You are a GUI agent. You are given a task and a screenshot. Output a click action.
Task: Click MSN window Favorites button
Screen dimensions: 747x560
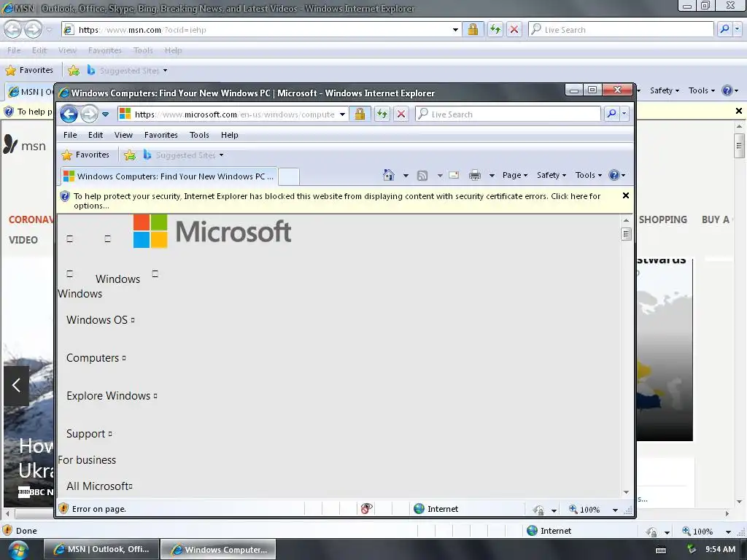pos(29,71)
